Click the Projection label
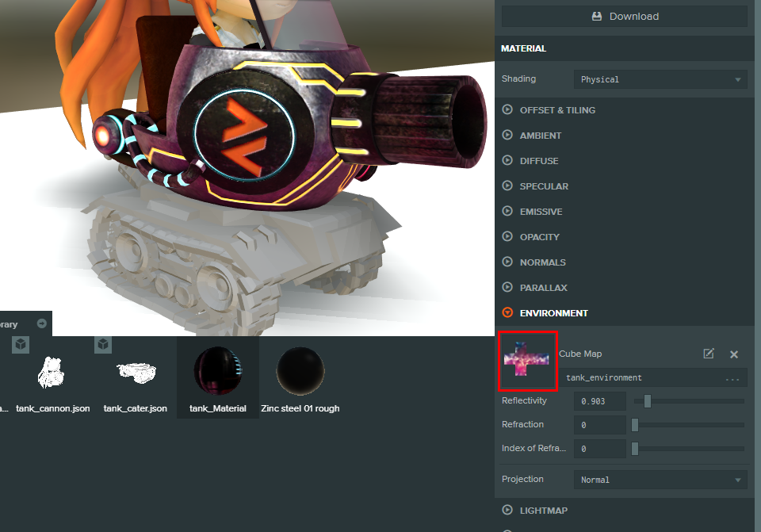761x532 pixels. (522, 479)
